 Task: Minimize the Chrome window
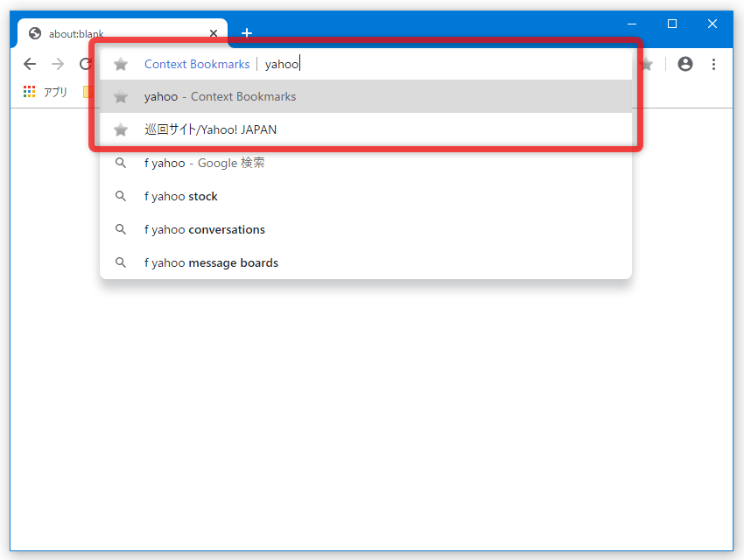[632, 24]
